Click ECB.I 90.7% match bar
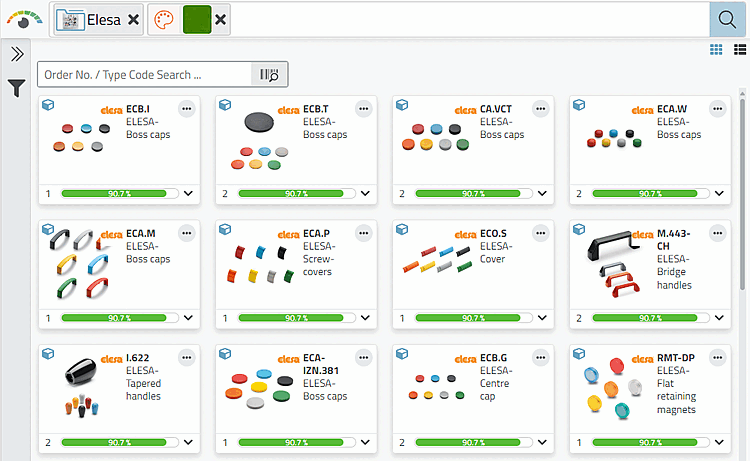 coord(120,194)
